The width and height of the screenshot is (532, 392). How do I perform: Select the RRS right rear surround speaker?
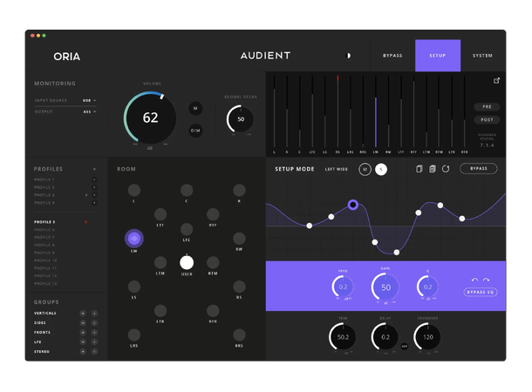(239, 335)
